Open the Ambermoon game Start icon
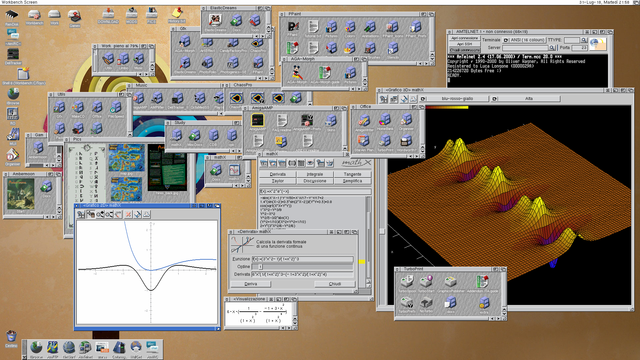Screen dimensions: 640x360 coord(20,193)
